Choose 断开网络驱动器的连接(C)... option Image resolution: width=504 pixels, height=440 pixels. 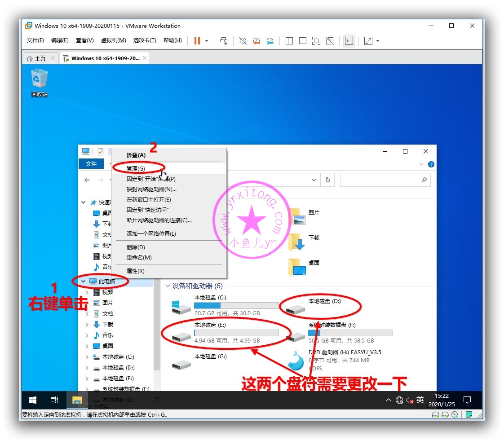169,220
